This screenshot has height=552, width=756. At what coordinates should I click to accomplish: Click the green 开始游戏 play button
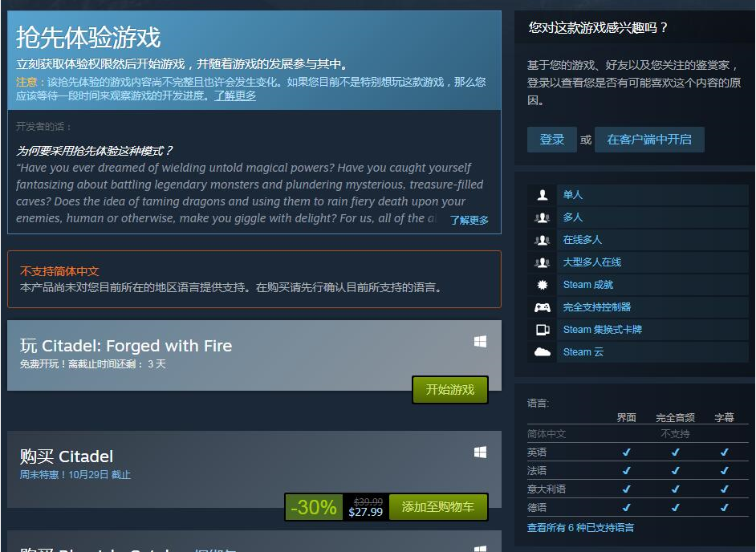450,390
